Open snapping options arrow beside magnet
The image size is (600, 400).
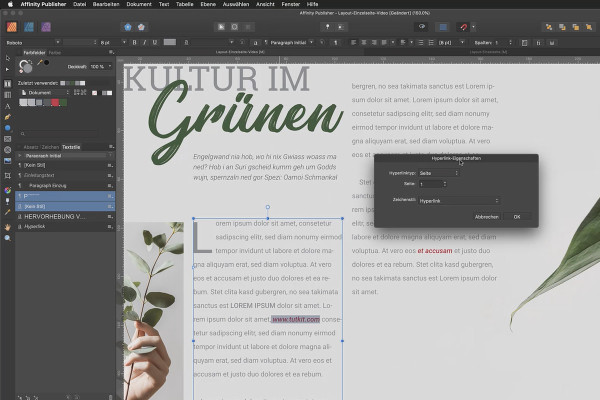[473, 27]
